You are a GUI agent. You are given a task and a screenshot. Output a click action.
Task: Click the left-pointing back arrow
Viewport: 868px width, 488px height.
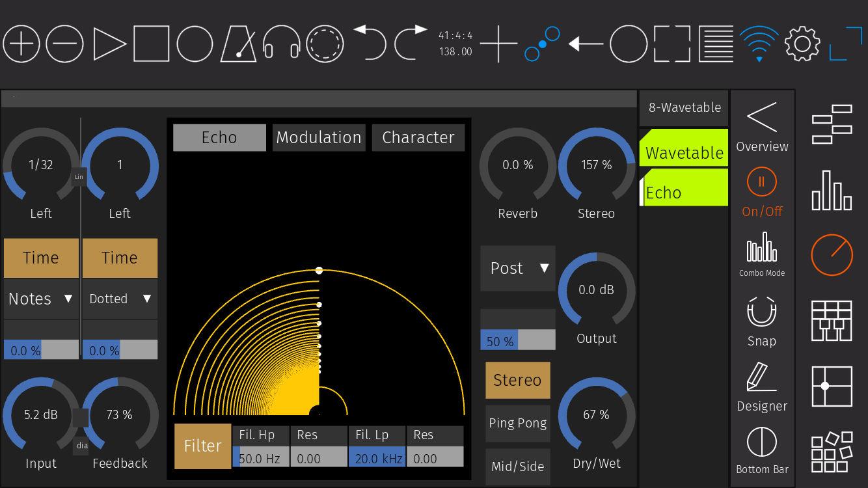pos(586,44)
